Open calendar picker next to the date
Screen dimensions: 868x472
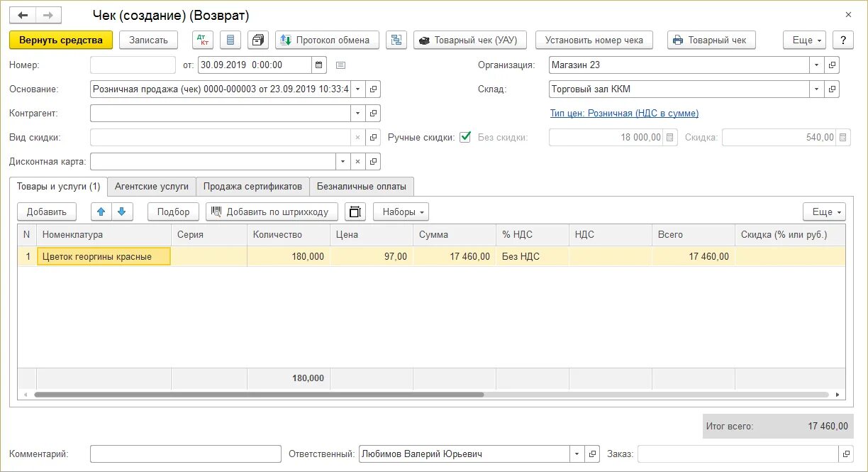point(320,65)
